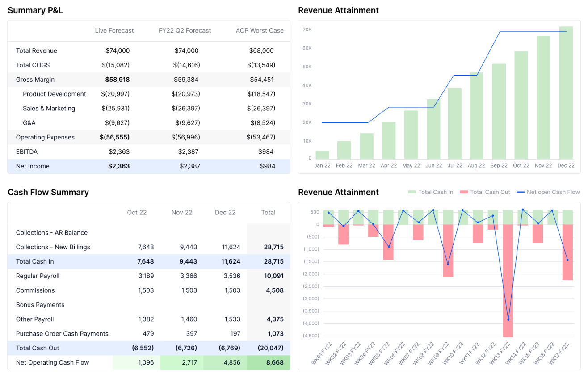Select the Product Development row label

coord(55,94)
